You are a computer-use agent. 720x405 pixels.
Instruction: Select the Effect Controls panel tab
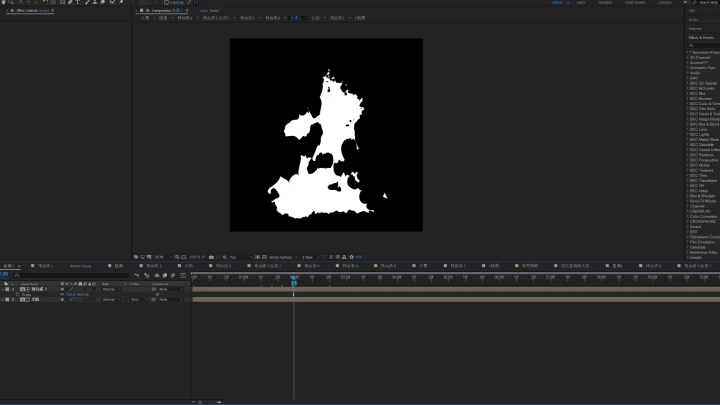point(32,10)
